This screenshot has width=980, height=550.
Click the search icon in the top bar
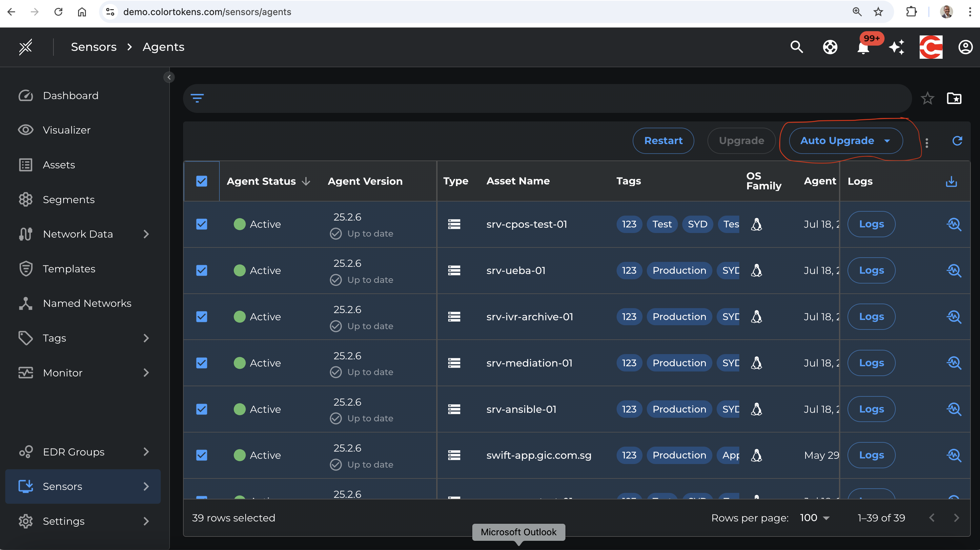point(796,47)
